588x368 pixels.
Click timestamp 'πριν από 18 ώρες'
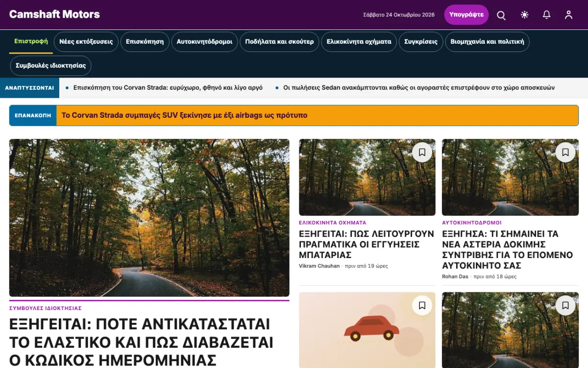coord(495,277)
